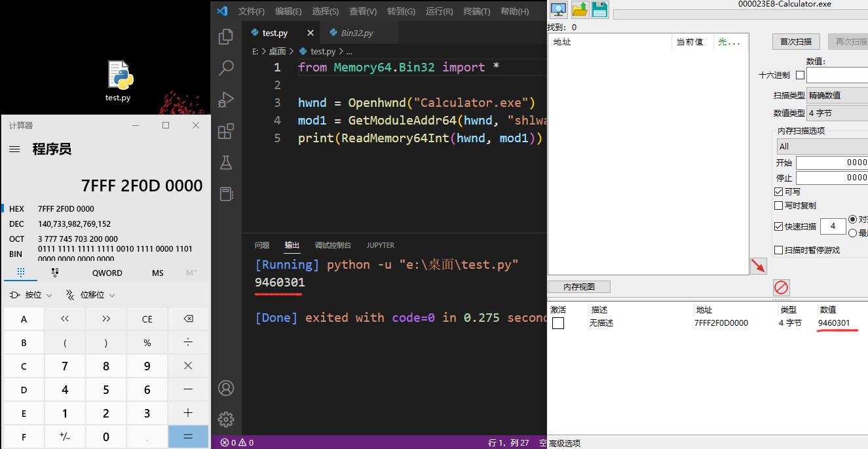The width and height of the screenshot is (868, 449).
Task: Switch to 调试控制台 debug console tab
Action: (333, 245)
